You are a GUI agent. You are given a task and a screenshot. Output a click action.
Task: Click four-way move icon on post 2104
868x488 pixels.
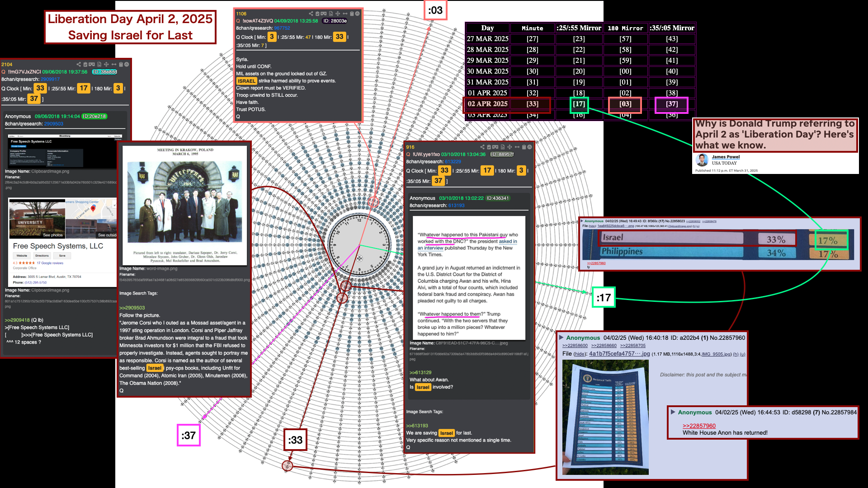(106, 65)
